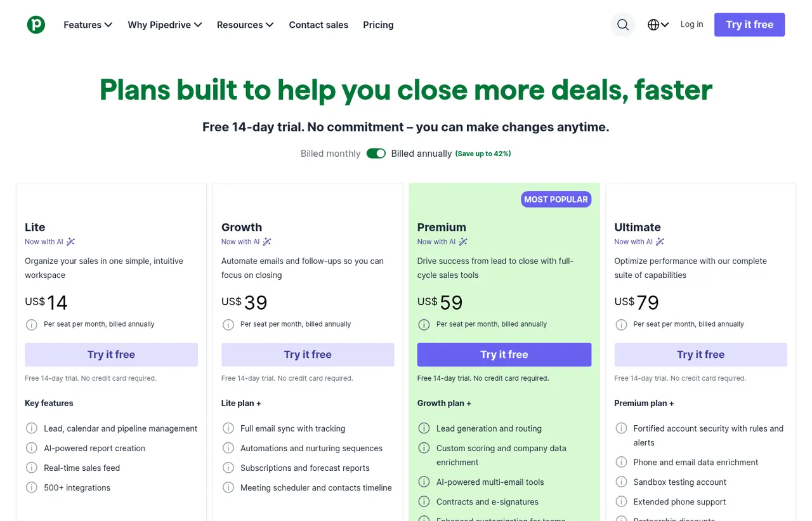
Task: Start free trial for Ultimate plan
Action: [700, 355]
